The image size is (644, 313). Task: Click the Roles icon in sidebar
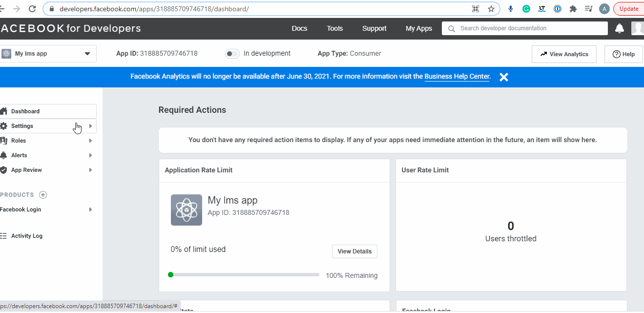[x=4, y=141]
